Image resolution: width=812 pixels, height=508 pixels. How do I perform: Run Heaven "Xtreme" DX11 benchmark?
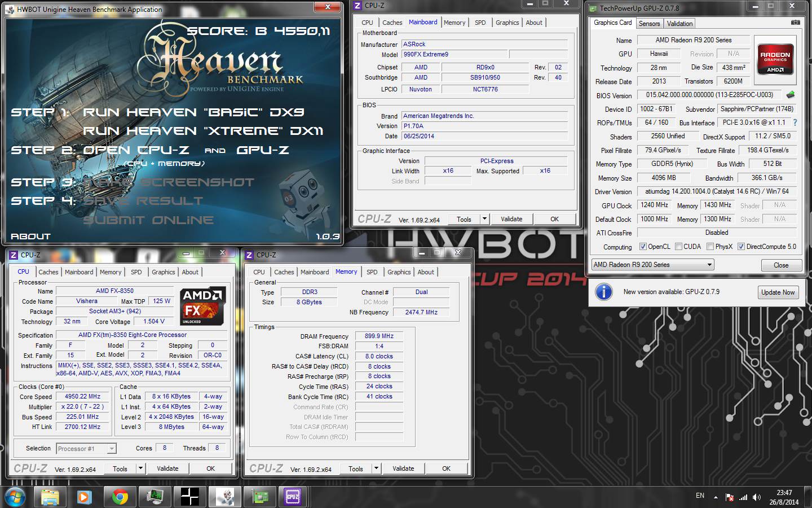pyautogui.click(x=203, y=131)
